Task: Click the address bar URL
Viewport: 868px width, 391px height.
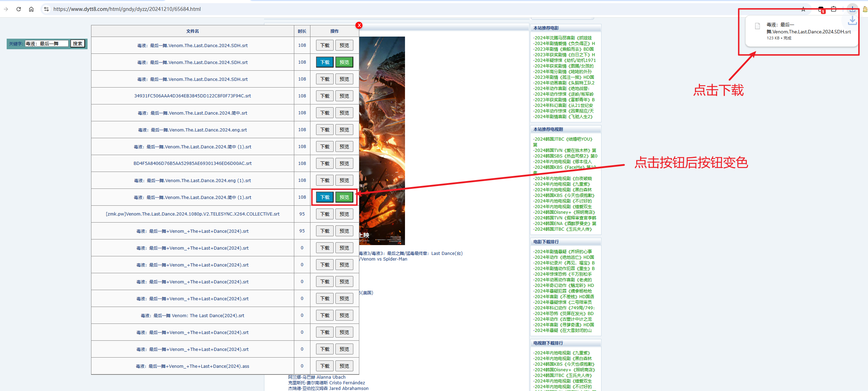Action: 127,9
